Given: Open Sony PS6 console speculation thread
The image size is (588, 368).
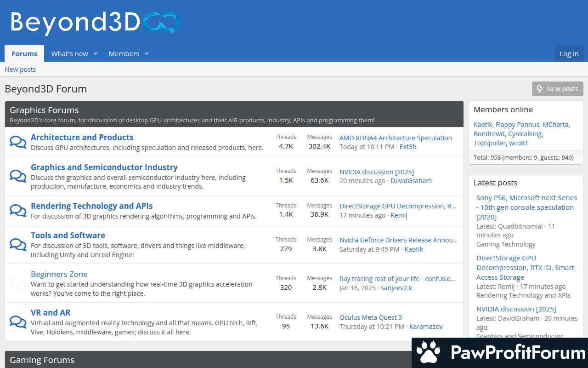Looking at the screenshot, I should (x=526, y=207).
